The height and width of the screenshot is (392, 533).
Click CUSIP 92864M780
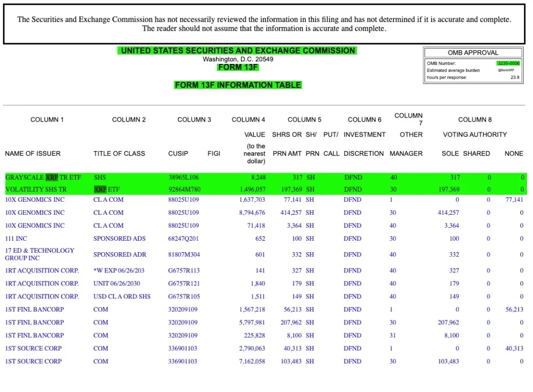[x=185, y=189]
